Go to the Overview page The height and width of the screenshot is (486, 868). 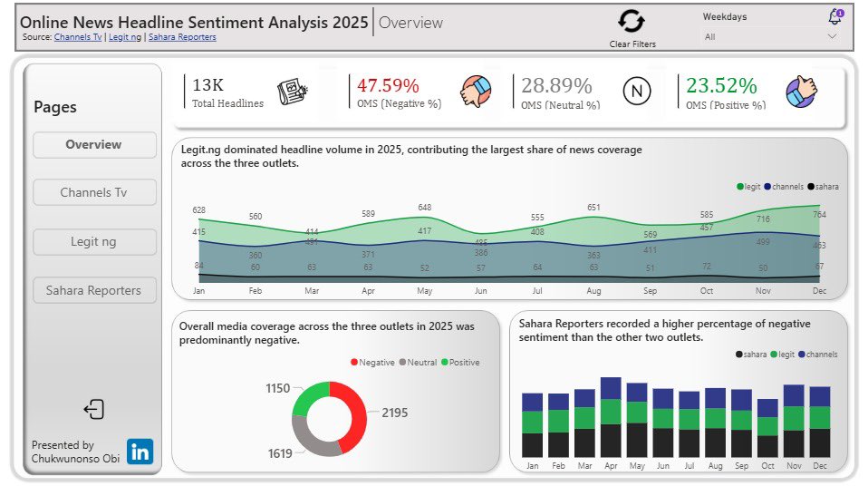94,145
